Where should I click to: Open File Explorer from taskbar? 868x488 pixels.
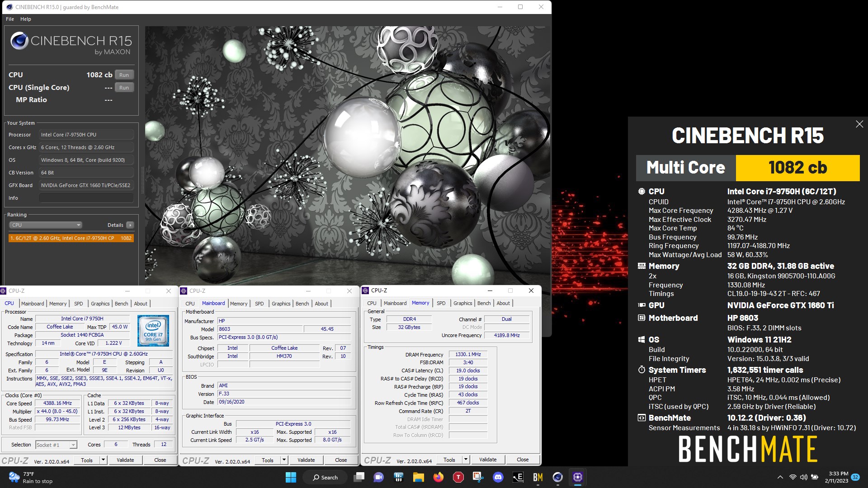418,478
